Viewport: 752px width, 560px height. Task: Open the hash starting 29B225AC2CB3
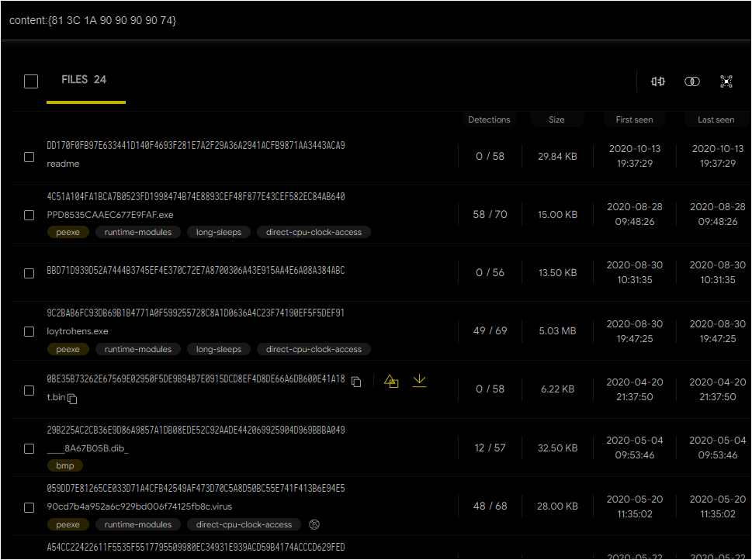196,430
